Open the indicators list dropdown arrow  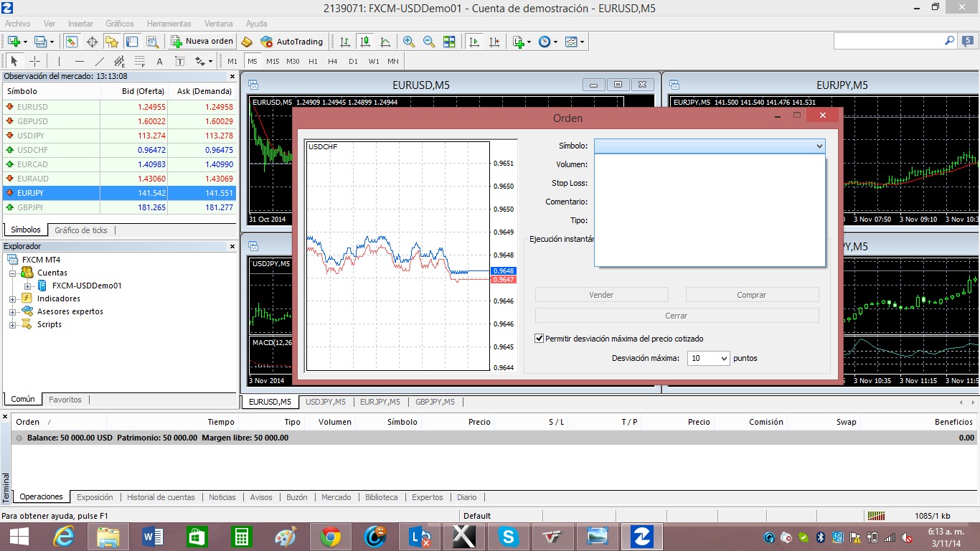[x=529, y=42]
